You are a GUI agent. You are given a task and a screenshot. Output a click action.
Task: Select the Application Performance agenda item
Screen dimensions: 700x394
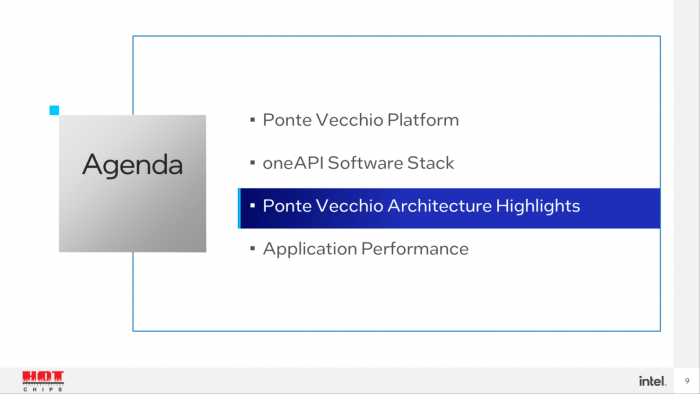click(366, 249)
